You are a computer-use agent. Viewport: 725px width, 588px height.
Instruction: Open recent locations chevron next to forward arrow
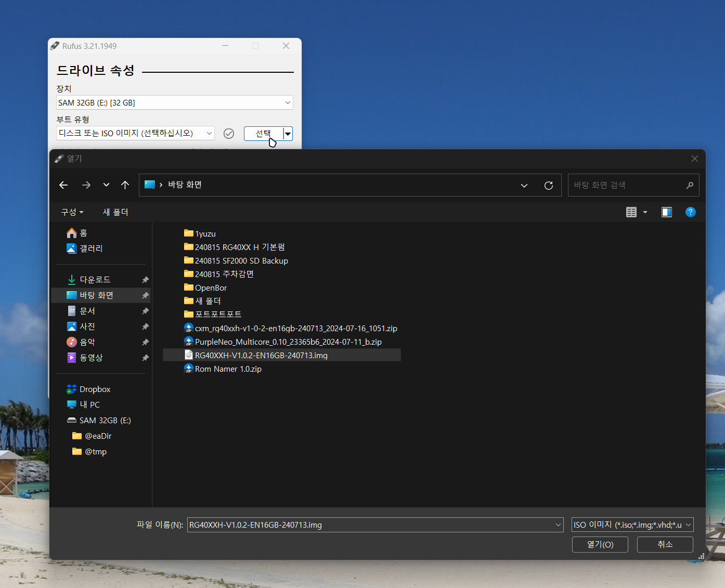[x=106, y=185]
